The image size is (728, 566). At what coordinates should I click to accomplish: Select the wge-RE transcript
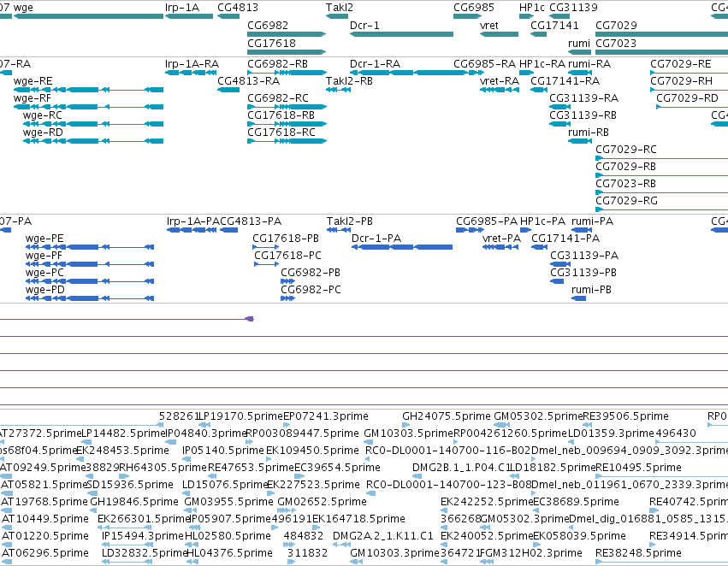(88, 90)
